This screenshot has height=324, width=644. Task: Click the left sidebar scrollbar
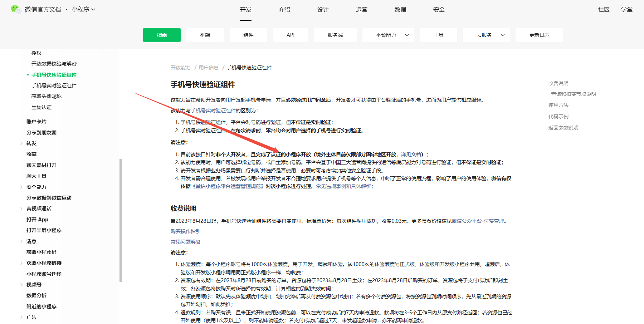(x=121, y=221)
